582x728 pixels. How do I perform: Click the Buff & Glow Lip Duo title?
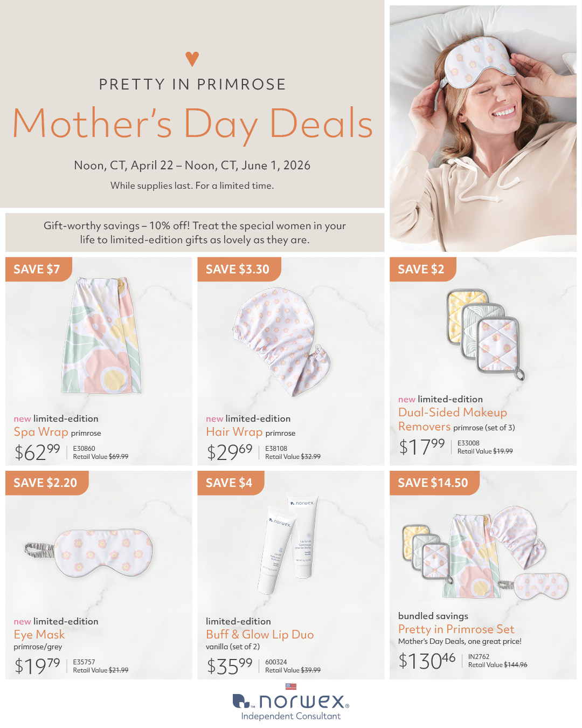click(x=260, y=635)
